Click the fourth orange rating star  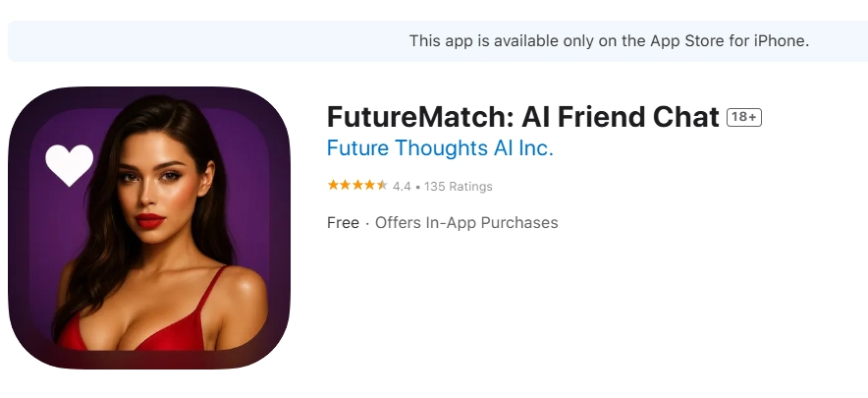[x=369, y=186]
